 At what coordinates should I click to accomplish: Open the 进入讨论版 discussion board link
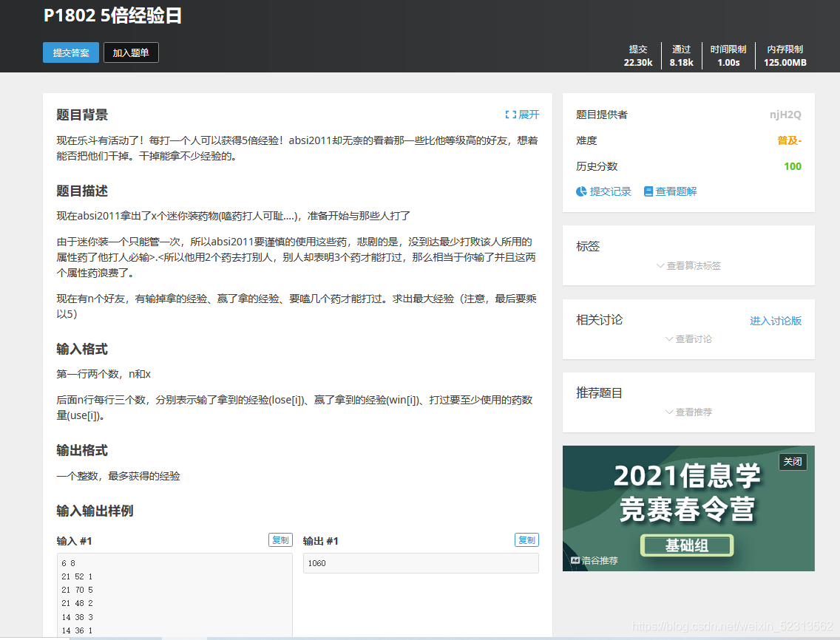click(x=775, y=321)
